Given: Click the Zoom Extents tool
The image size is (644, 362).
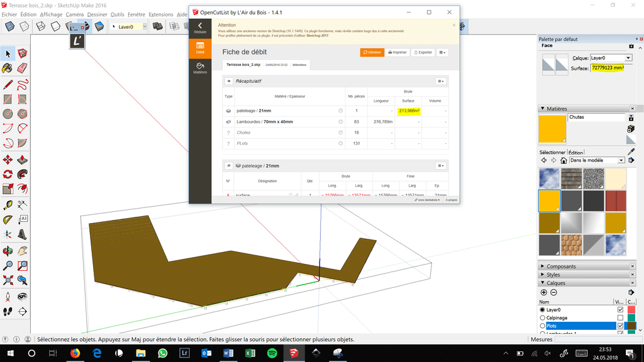Looking at the screenshot, I should pos(8,280).
